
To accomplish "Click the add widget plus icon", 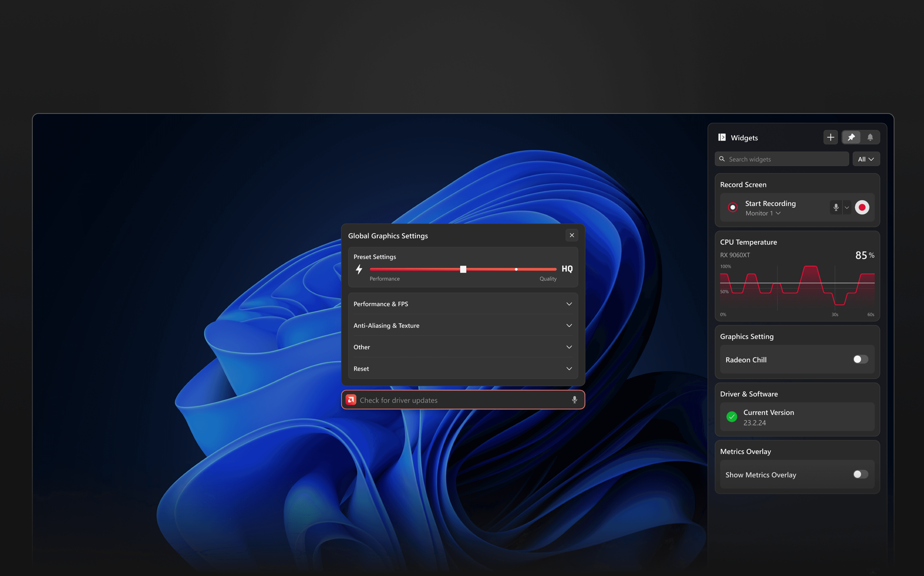I will click(x=830, y=137).
